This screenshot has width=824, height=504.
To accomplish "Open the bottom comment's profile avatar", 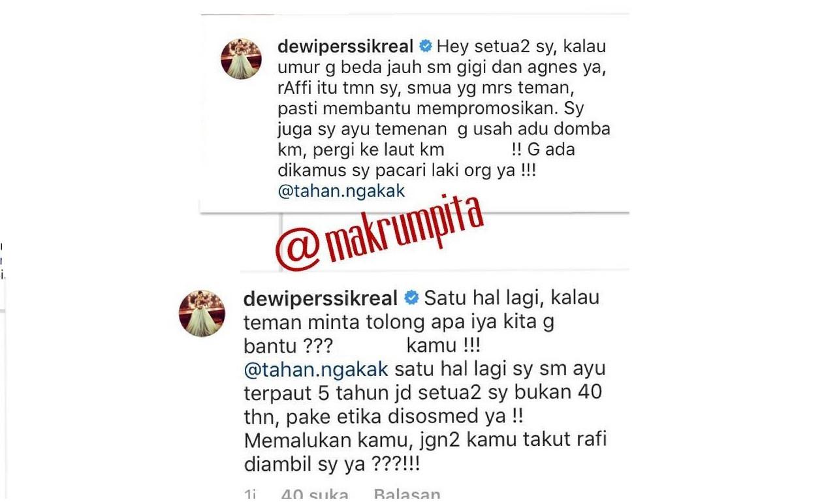I will tap(202, 313).
